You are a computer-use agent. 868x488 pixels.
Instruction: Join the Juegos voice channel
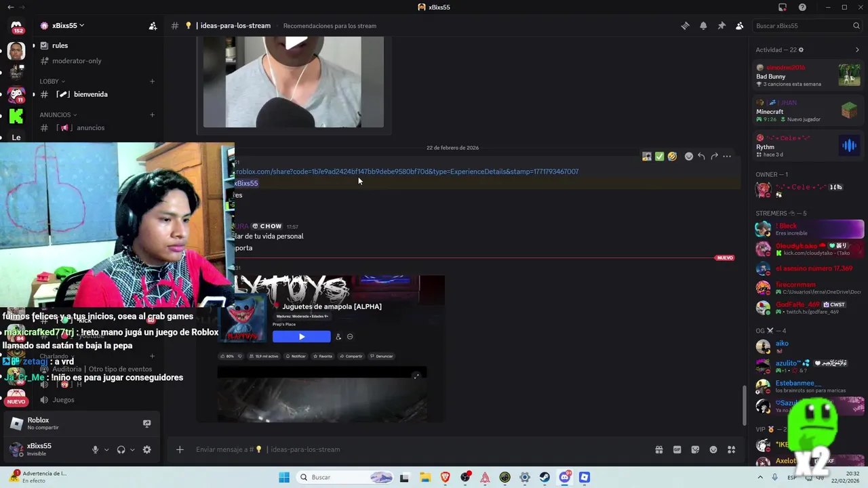(x=63, y=400)
